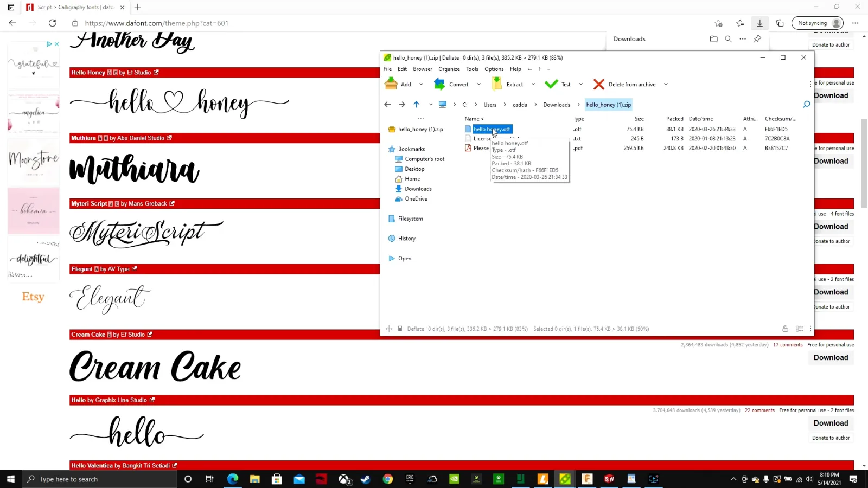Open the folder icon in Downloads panel

(x=713, y=39)
